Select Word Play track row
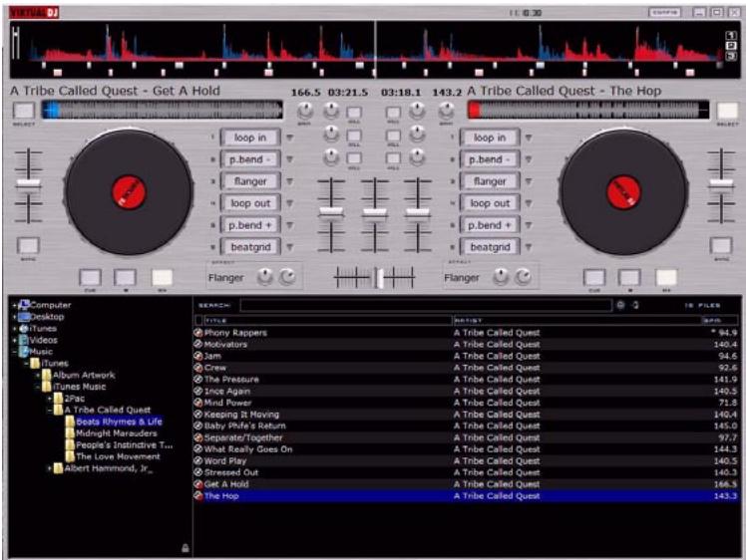This screenshot has width=746, height=560. 466,461
